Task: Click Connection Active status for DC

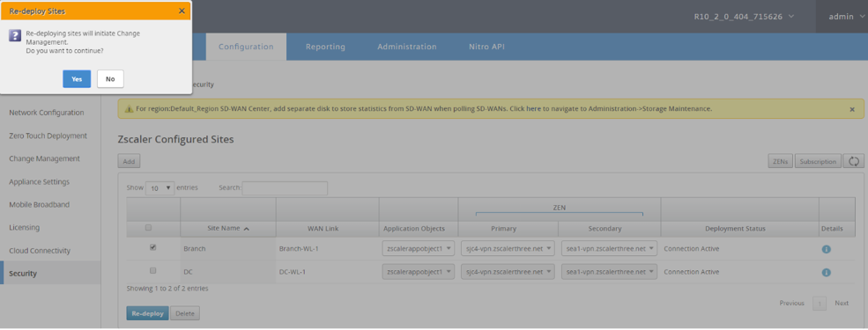Action: (692, 272)
